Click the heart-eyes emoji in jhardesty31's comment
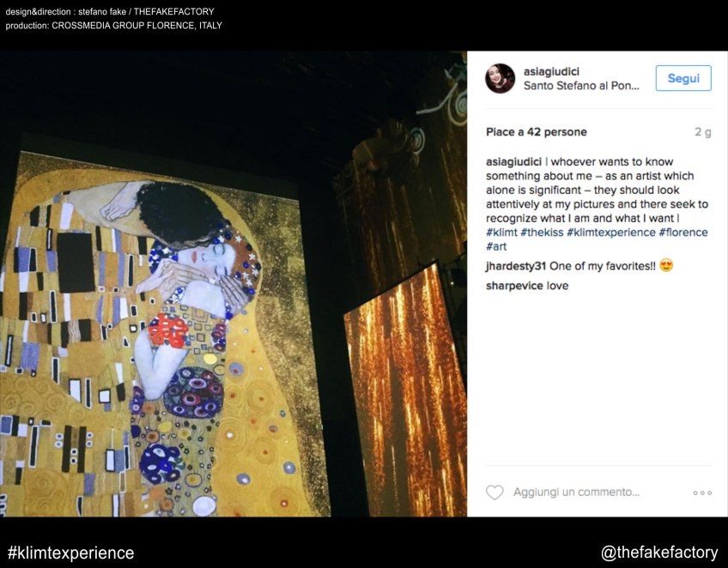 666,265
